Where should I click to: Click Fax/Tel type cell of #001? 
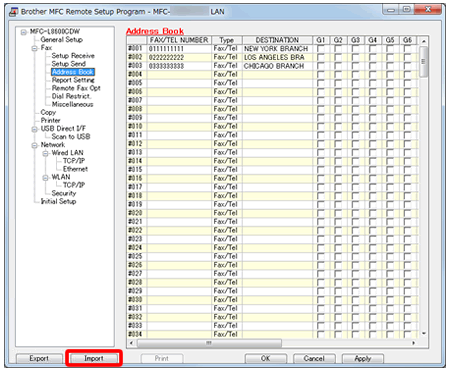click(x=227, y=49)
